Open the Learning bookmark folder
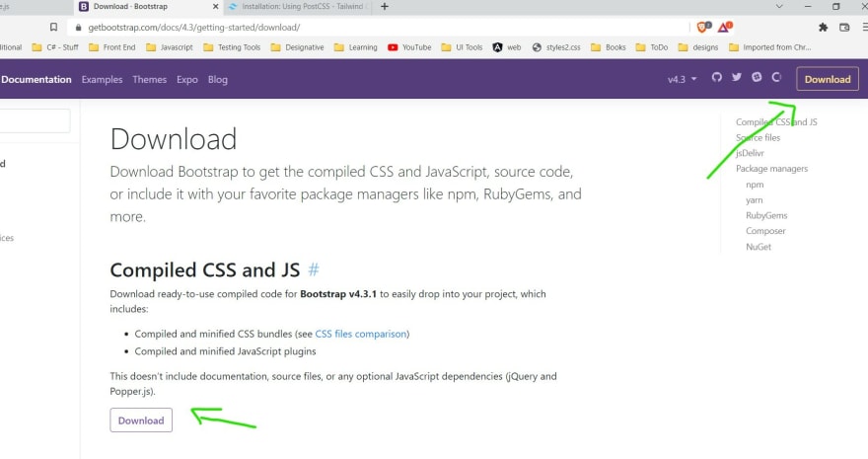The height and width of the screenshot is (459, 868). click(356, 47)
